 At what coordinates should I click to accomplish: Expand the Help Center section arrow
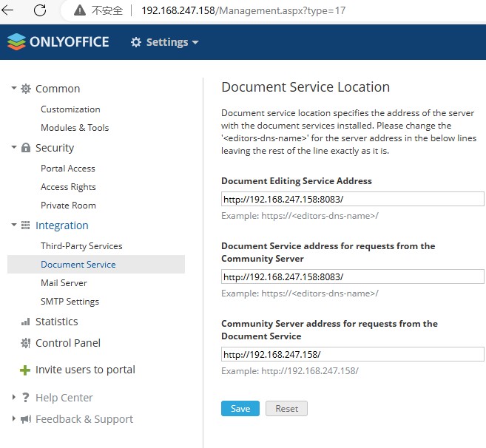tap(13, 397)
